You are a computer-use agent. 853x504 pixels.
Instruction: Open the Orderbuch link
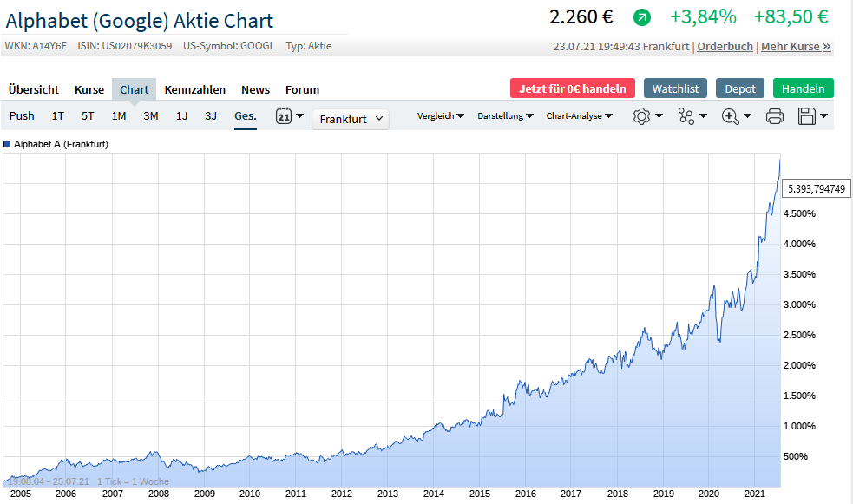(x=725, y=46)
